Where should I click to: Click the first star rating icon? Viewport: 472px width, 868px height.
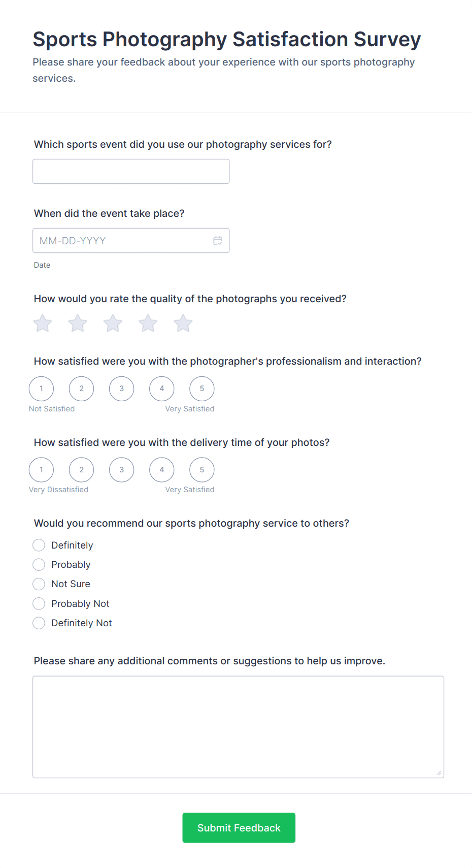(x=43, y=323)
